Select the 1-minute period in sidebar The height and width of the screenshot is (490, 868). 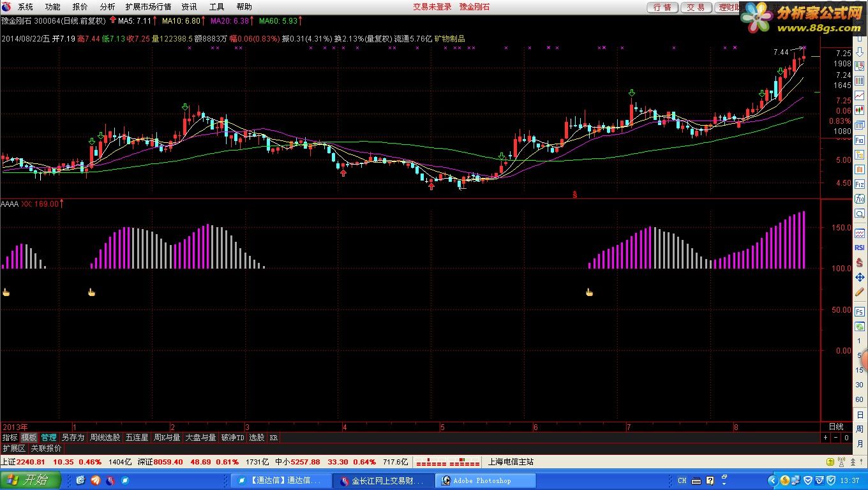[860, 341]
